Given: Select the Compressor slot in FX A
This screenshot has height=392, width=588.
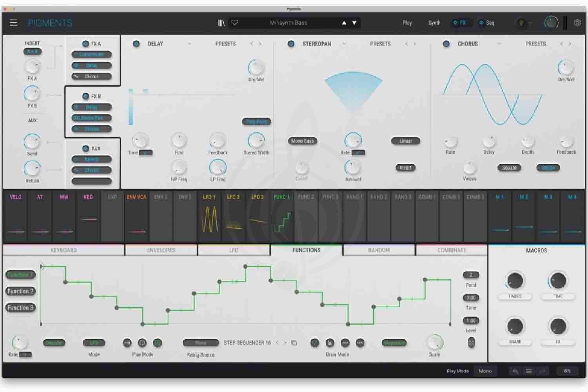Looking at the screenshot, I should pyautogui.click(x=92, y=54).
